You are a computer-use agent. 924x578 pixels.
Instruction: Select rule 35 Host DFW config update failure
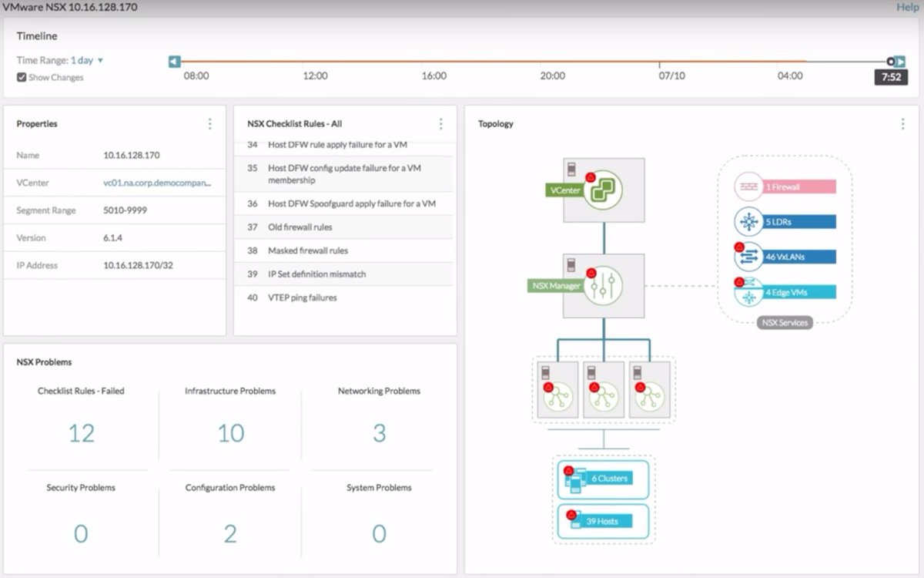(345, 174)
